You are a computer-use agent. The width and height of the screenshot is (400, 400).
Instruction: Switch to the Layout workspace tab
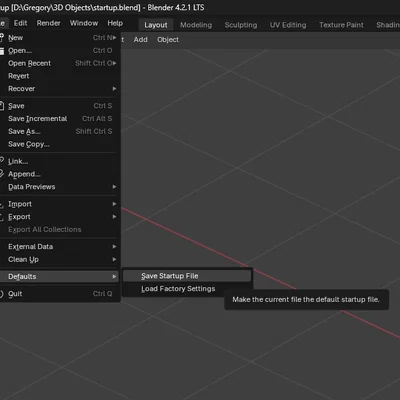[156, 25]
